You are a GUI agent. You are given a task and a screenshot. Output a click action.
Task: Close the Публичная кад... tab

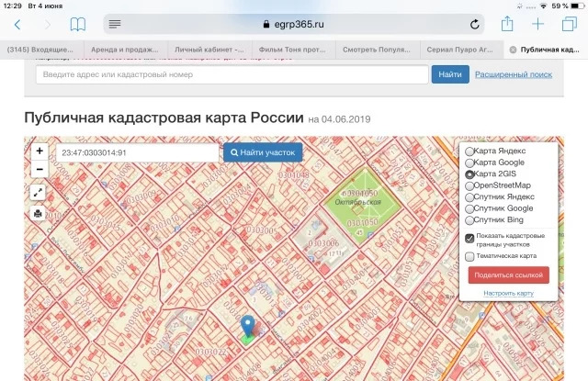tap(513, 50)
